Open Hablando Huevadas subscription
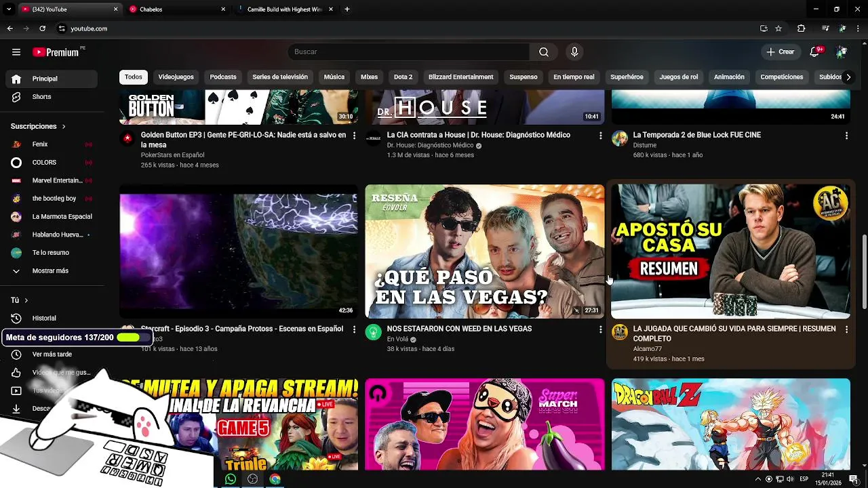 (52, 235)
